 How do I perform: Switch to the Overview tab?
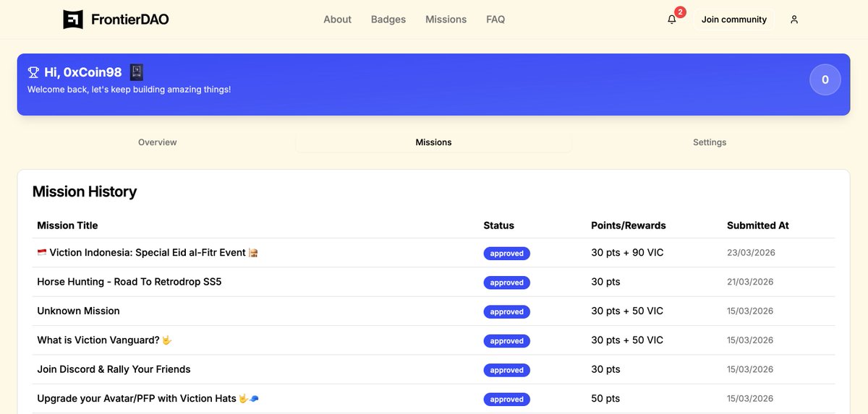coord(158,142)
